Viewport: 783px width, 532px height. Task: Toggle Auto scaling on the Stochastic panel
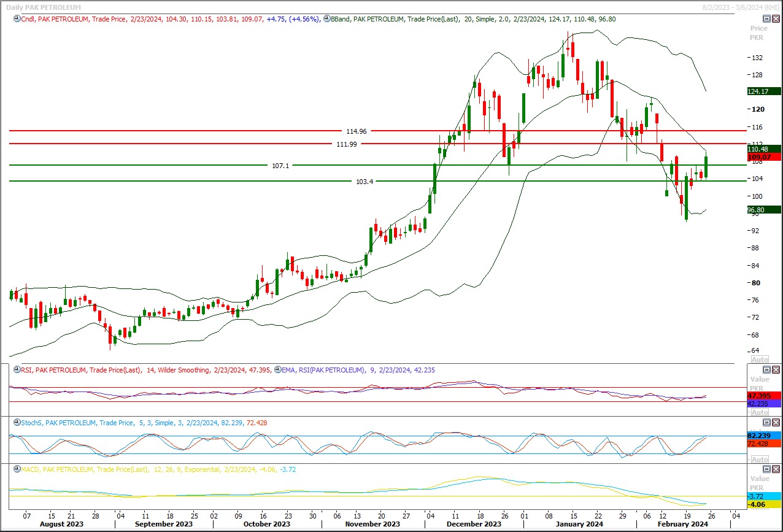coord(760,460)
